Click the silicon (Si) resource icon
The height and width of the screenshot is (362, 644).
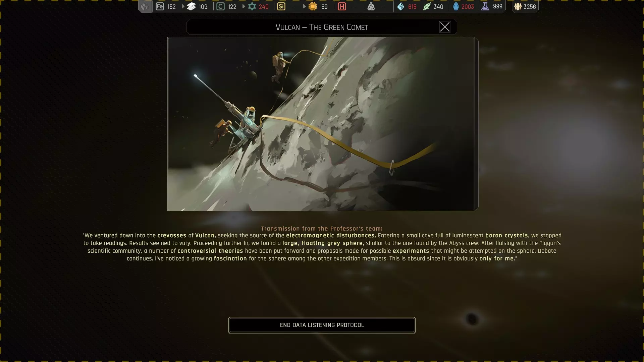click(x=281, y=6)
